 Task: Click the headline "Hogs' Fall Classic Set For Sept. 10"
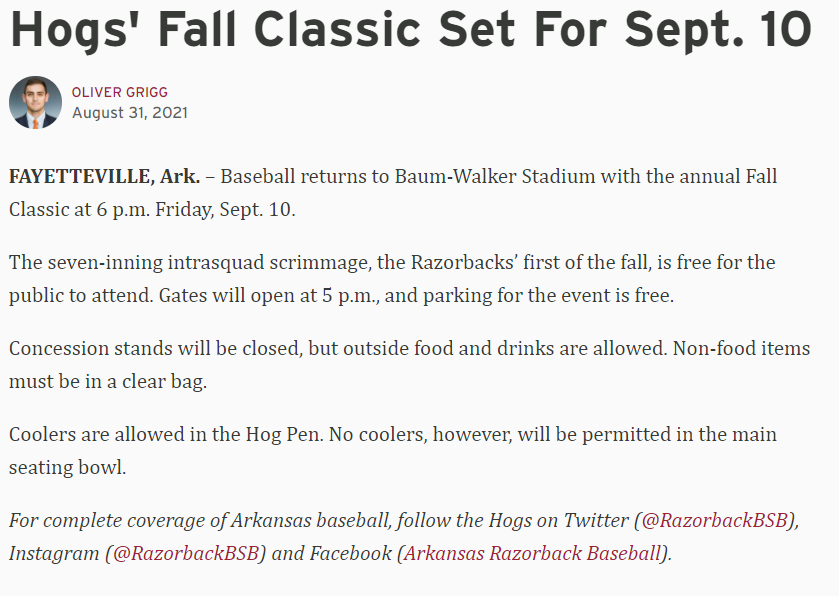tap(410, 30)
